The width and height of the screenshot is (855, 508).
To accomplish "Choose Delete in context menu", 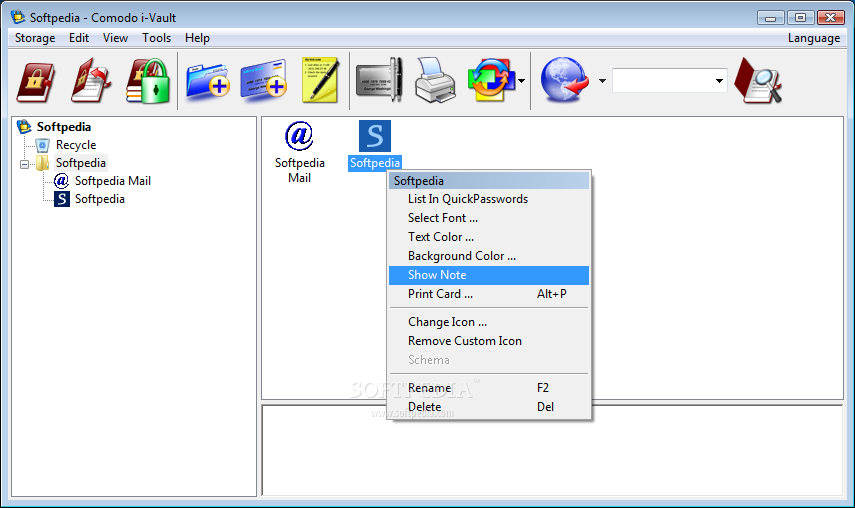I will tap(489, 407).
